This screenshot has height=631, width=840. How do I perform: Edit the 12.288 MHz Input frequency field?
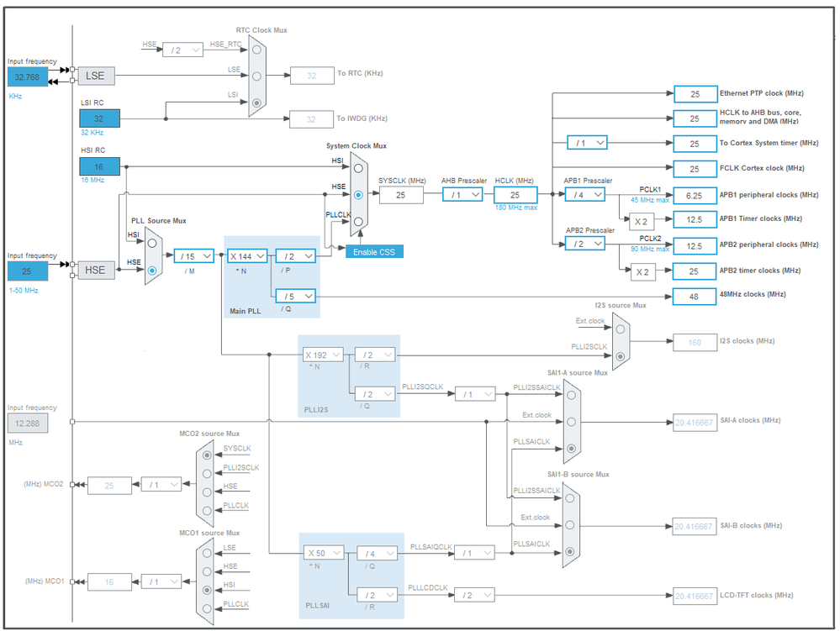click(28, 423)
